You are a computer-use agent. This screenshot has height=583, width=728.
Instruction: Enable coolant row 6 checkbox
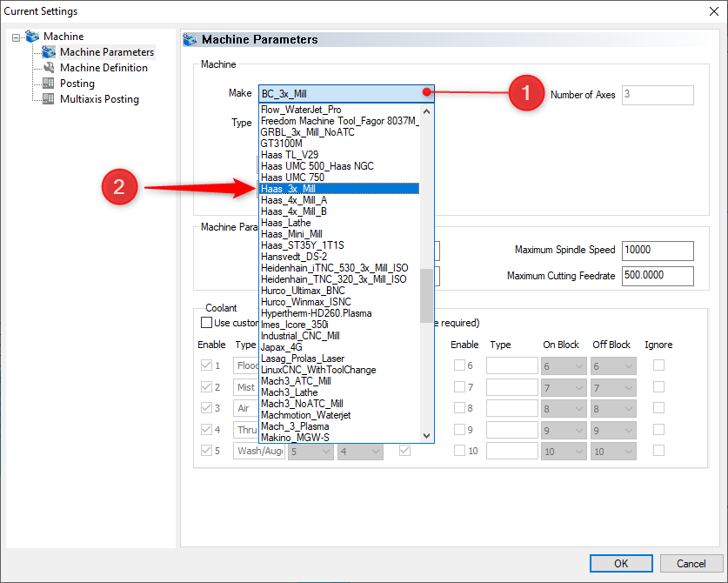(459, 365)
